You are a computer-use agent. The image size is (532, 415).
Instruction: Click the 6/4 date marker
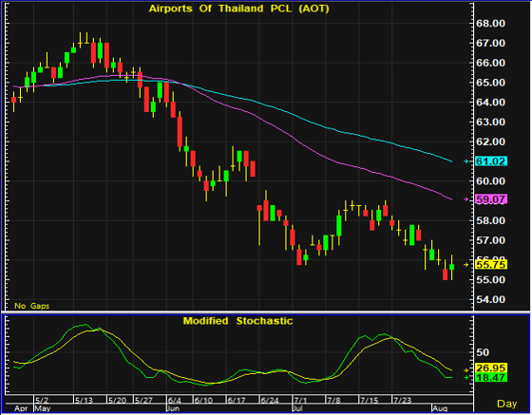pyautogui.click(x=175, y=400)
